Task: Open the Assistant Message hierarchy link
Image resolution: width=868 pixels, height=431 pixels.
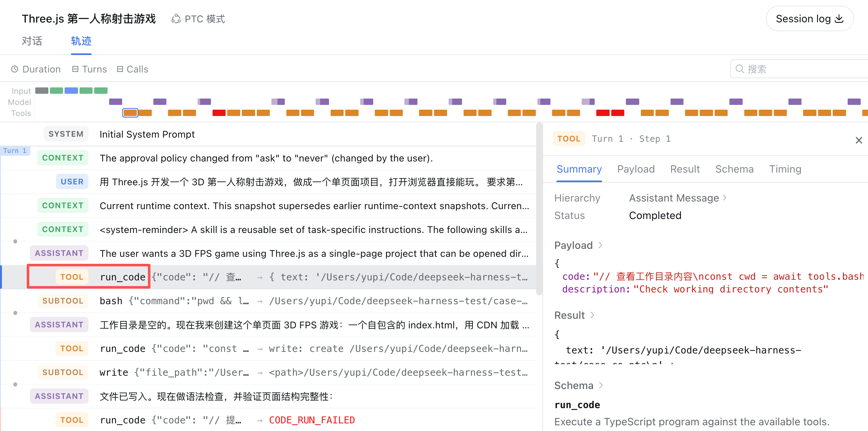Action: (678, 198)
